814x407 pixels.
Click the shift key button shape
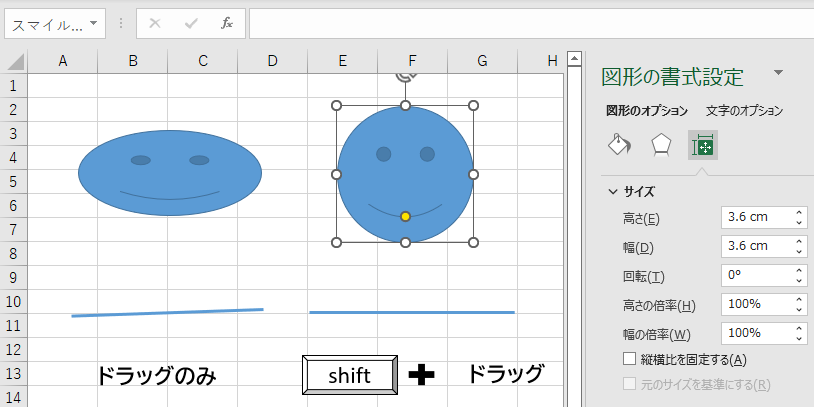(x=350, y=375)
